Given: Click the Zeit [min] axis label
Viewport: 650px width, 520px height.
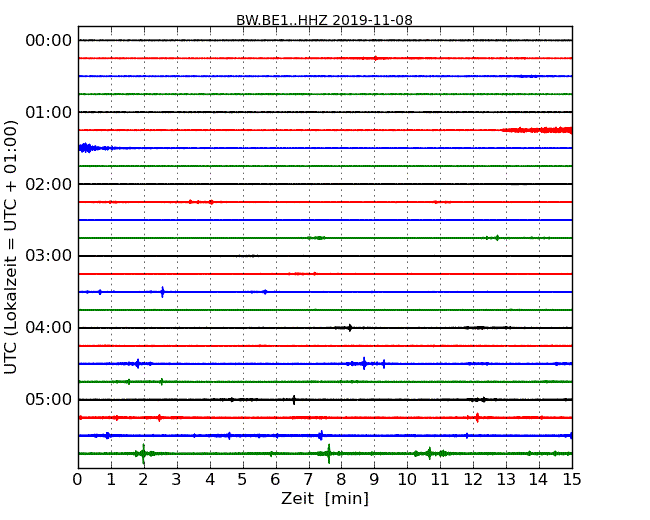Looking at the screenshot, I should pos(325,498).
